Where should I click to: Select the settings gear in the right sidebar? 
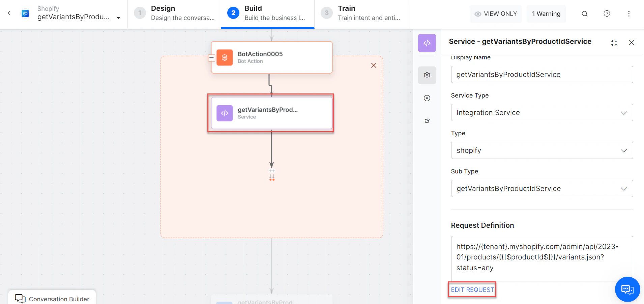coord(427,75)
